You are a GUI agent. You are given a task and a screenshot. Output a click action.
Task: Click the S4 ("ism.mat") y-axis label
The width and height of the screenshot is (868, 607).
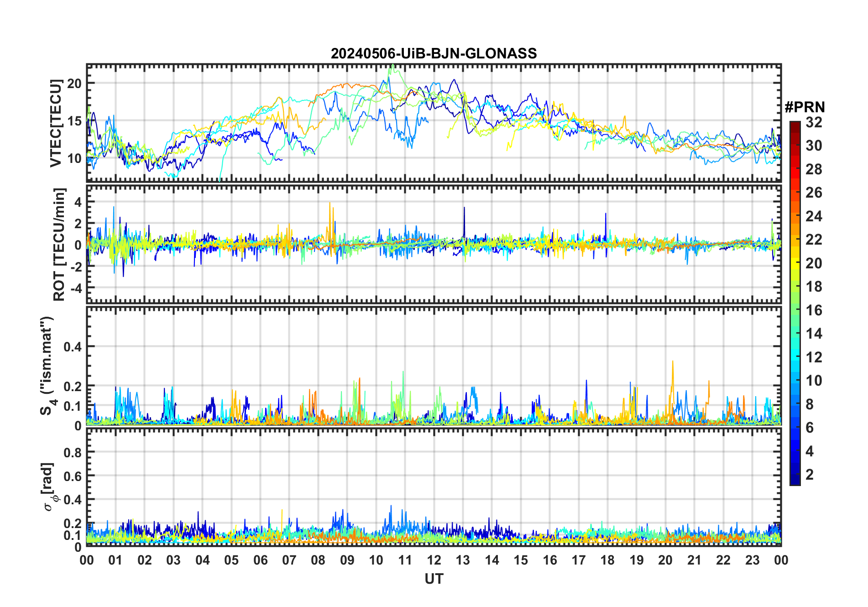(47, 366)
